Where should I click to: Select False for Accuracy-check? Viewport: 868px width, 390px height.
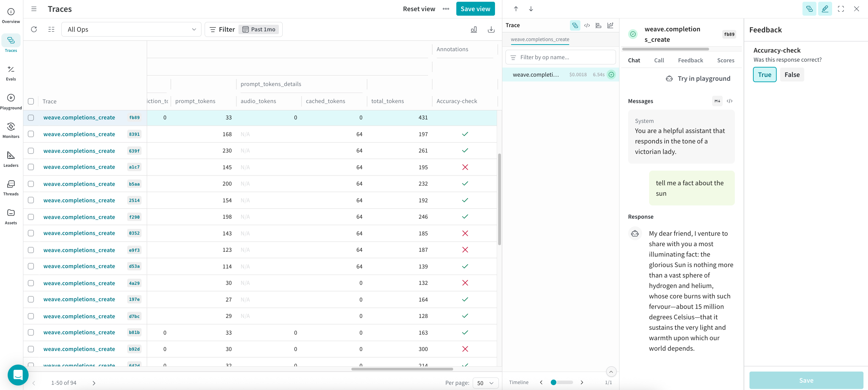pyautogui.click(x=792, y=75)
